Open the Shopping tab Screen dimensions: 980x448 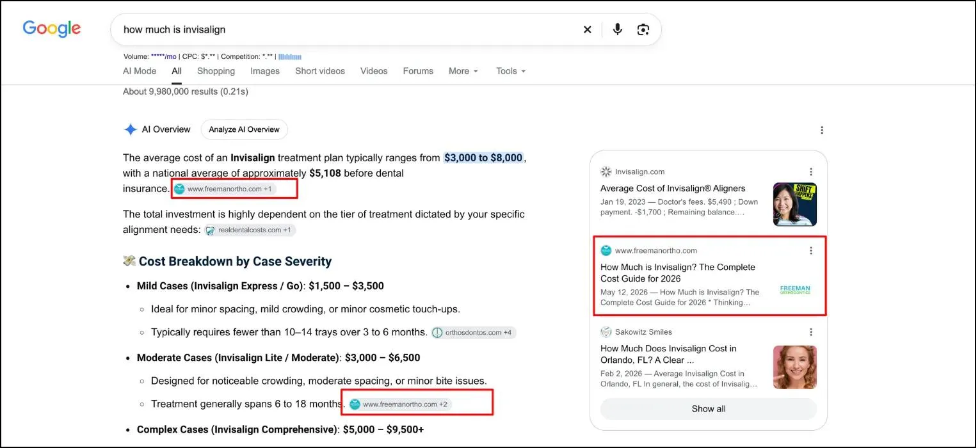tap(216, 71)
